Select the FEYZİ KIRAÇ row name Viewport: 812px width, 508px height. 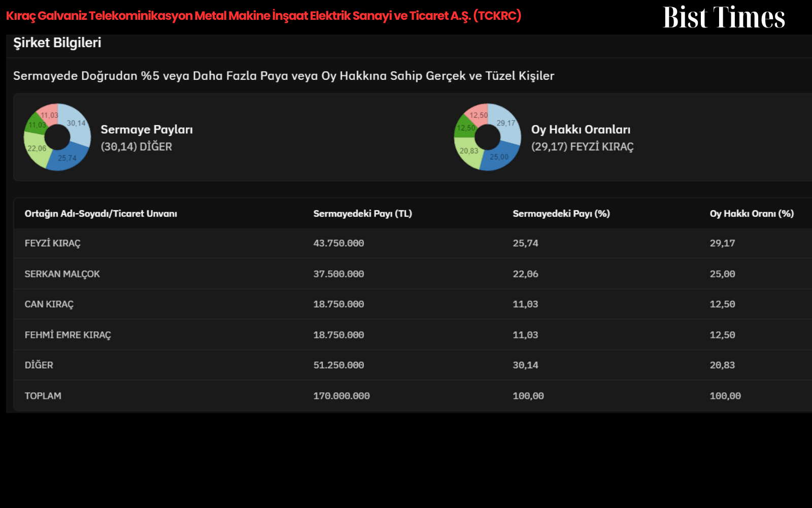53,243
